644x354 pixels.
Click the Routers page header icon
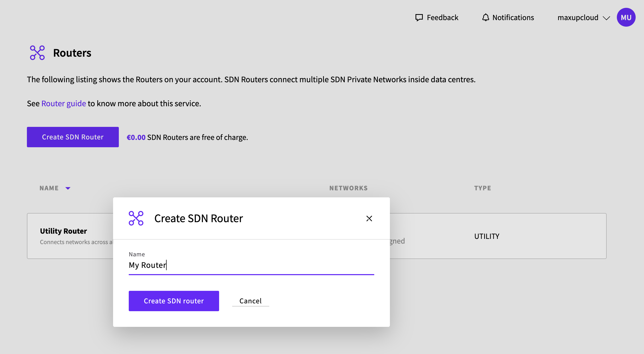coord(37,53)
